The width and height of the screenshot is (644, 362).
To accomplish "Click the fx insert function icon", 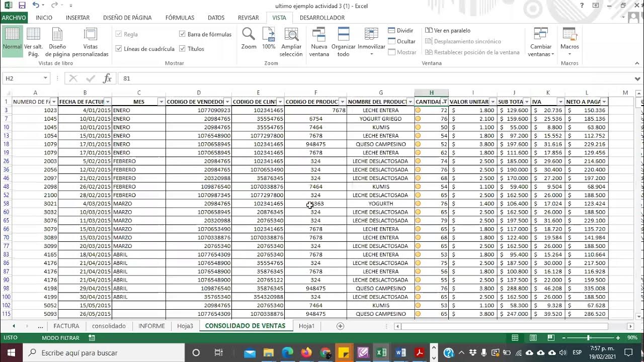I will pyautogui.click(x=107, y=78).
